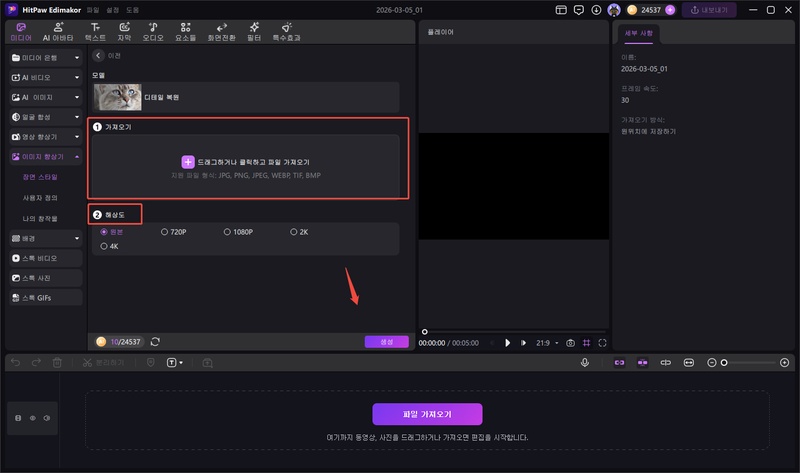
Task: Toggle track visibility eye icon
Action: click(33, 418)
